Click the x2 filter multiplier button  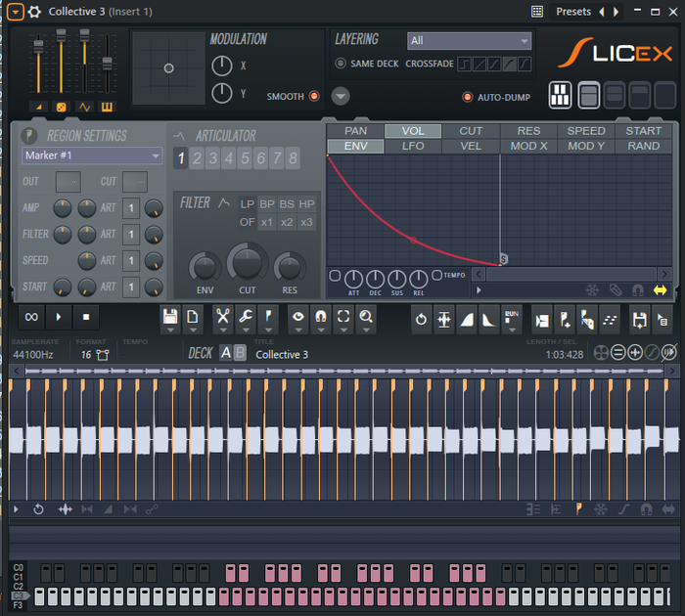[287, 222]
